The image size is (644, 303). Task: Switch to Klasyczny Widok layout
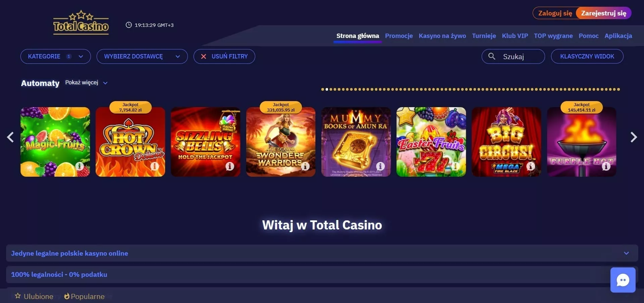[587, 56]
